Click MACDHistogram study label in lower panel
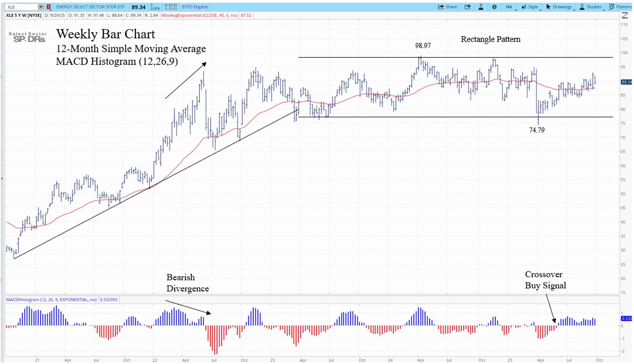The image size is (634, 364). click(51, 299)
